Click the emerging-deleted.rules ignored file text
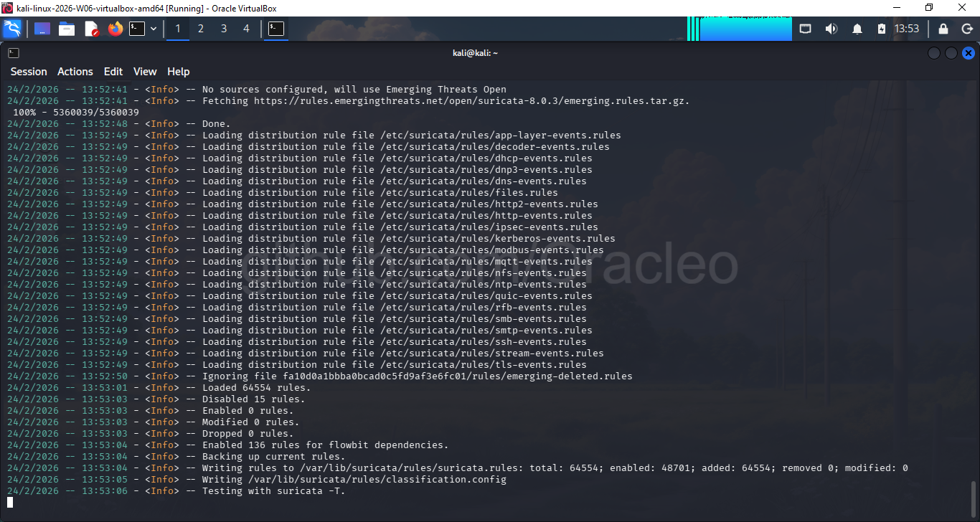The width and height of the screenshot is (980, 522). 458,376
